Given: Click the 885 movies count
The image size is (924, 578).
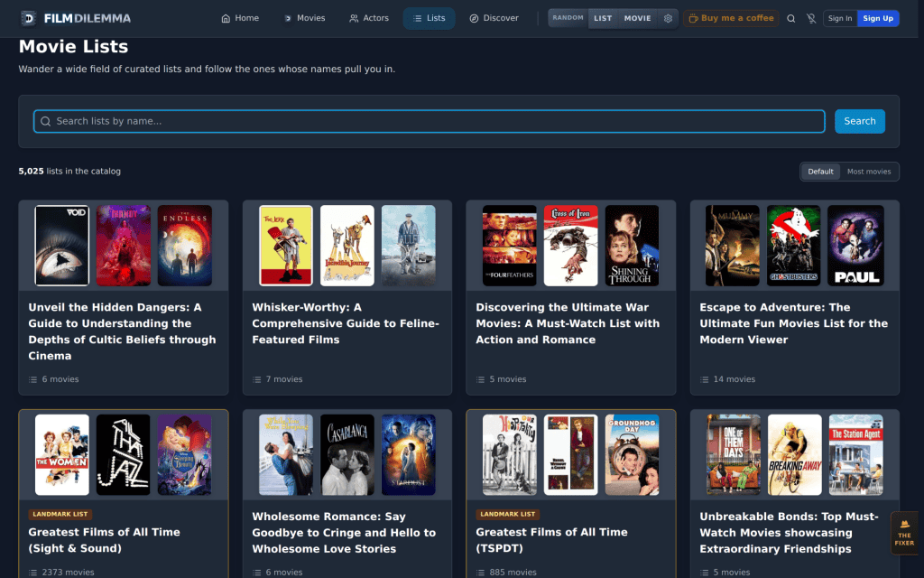Looking at the screenshot, I should pos(513,572).
